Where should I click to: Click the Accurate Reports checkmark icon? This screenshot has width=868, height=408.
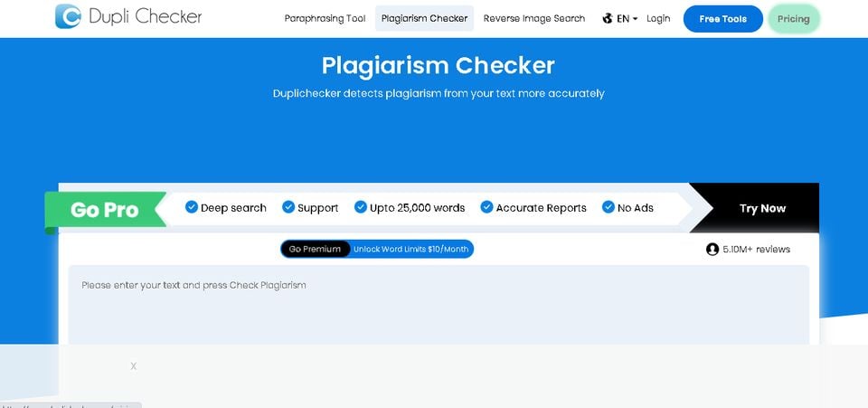tap(486, 207)
